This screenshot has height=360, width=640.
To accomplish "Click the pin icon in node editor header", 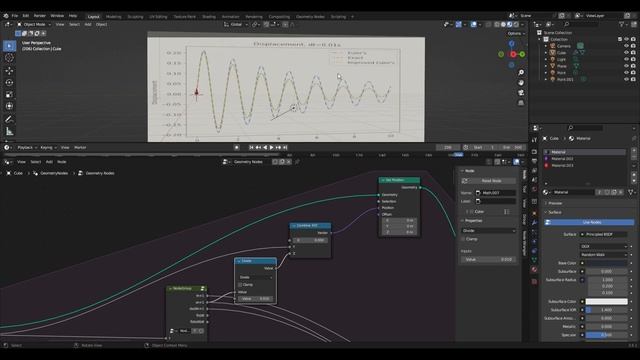I will tap(297, 162).
